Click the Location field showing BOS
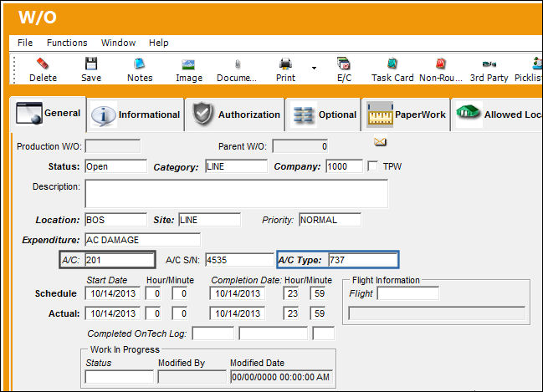 pyautogui.click(x=115, y=220)
